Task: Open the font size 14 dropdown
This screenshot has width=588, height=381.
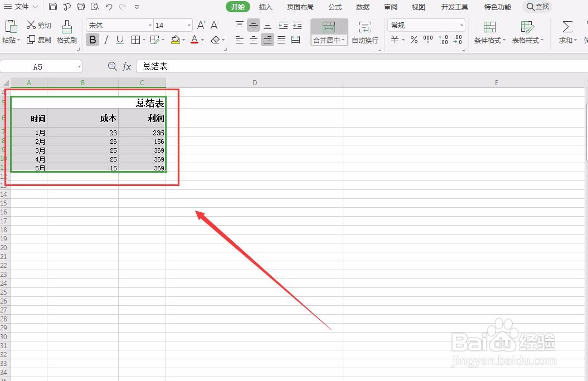Action: point(189,26)
